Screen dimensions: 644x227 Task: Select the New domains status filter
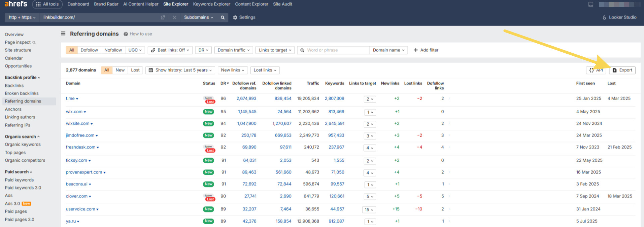point(120,70)
